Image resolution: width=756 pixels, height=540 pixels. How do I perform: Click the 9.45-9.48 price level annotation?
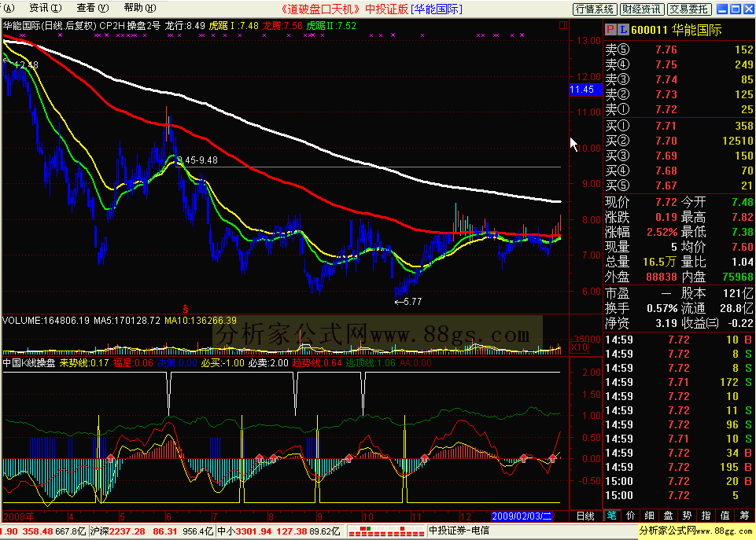tap(197, 160)
